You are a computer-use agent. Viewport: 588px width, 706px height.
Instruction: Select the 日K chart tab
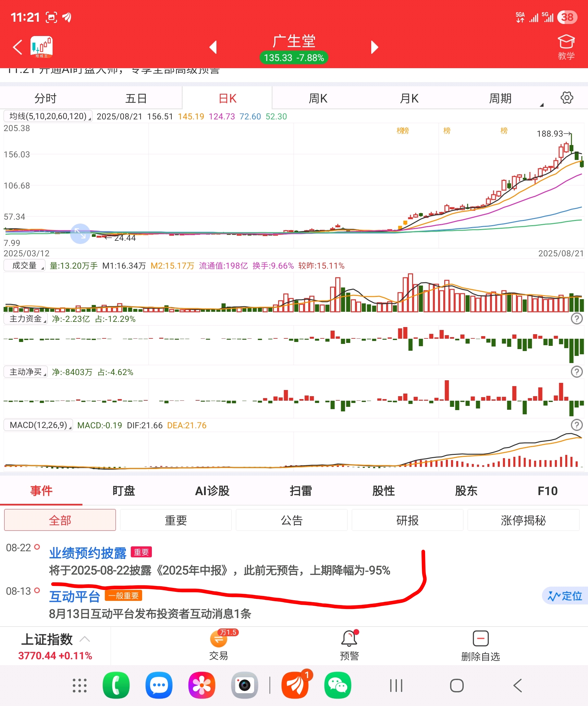pos(227,98)
